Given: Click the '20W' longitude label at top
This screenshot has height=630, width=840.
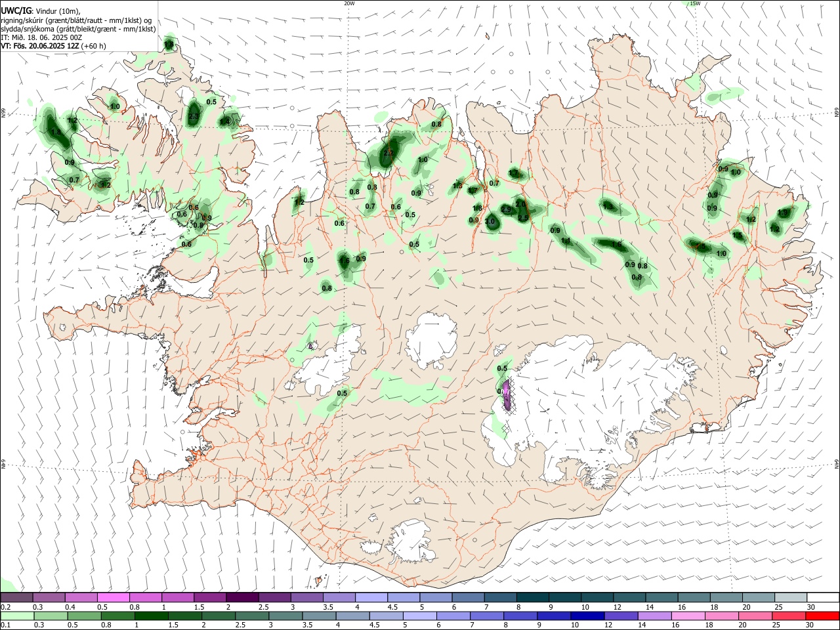Looking at the screenshot, I should coord(349,3).
